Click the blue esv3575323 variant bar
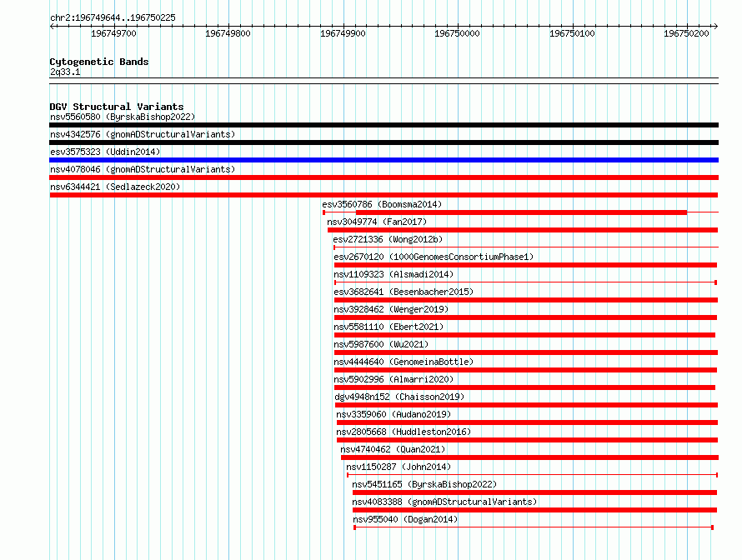Image resolution: width=742 pixels, height=560 pixels. tap(384, 160)
